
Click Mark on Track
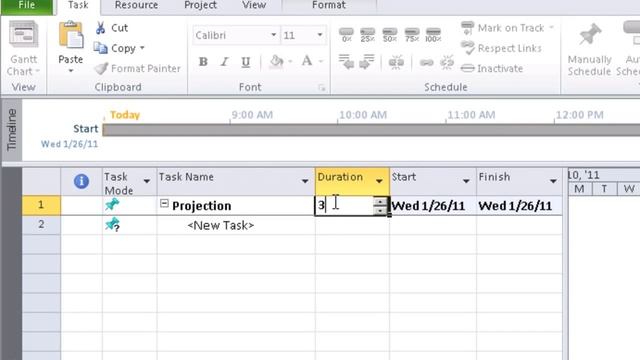click(502, 28)
